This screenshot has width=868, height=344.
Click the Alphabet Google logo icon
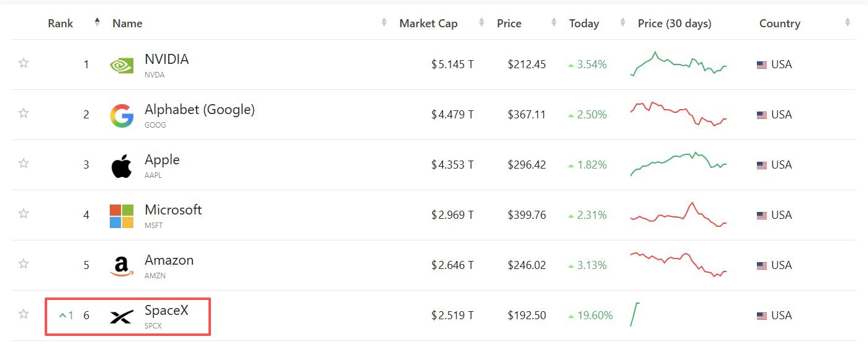click(x=122, y=116)
